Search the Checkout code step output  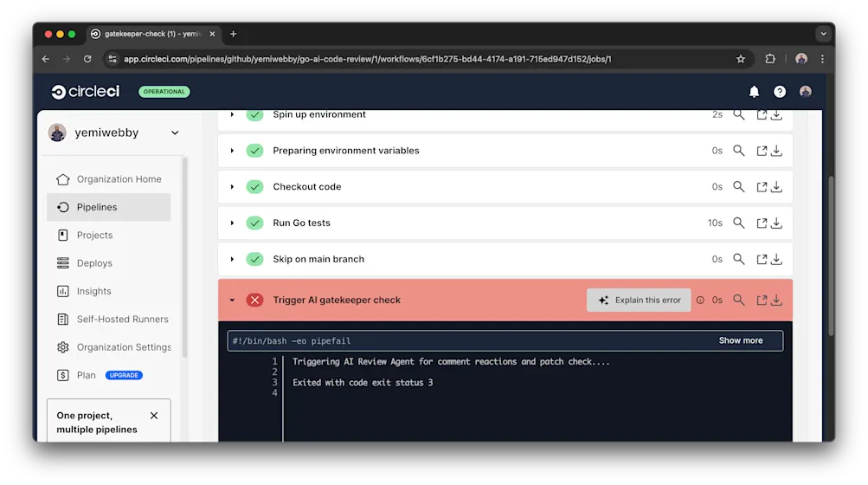738,187
